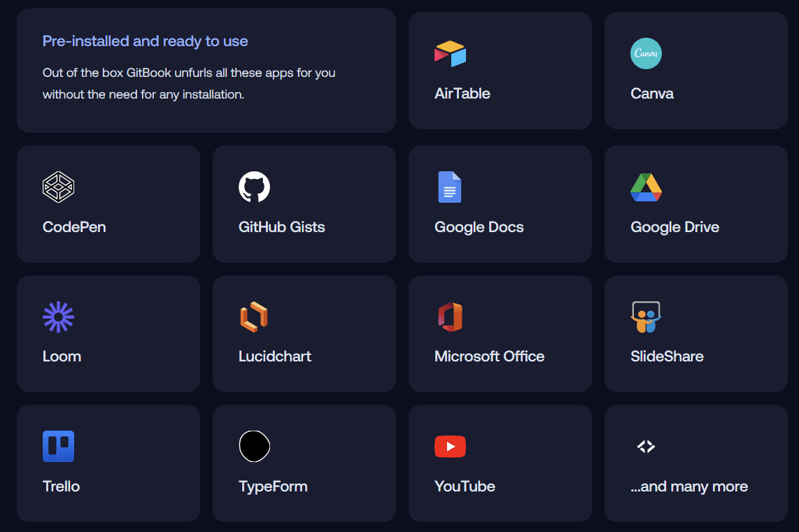Click the SlideShare people icon

(x=646, y=317)
